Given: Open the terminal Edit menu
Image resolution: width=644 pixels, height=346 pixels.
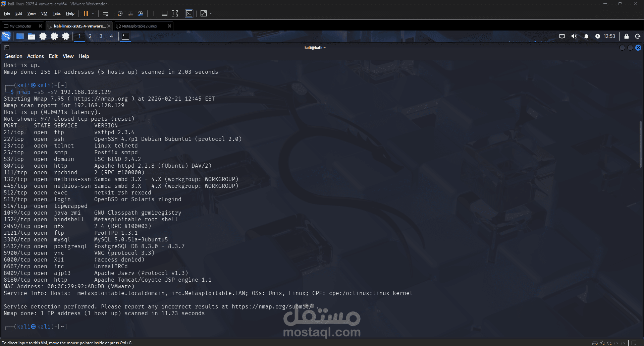Looking at the screenshot, I should pyautogui.click(x=53, y=56).
